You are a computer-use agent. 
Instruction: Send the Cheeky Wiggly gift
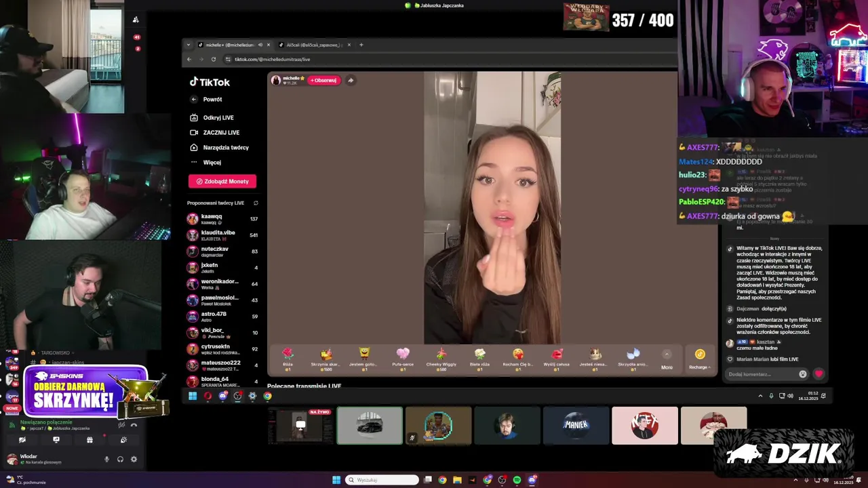441,359
